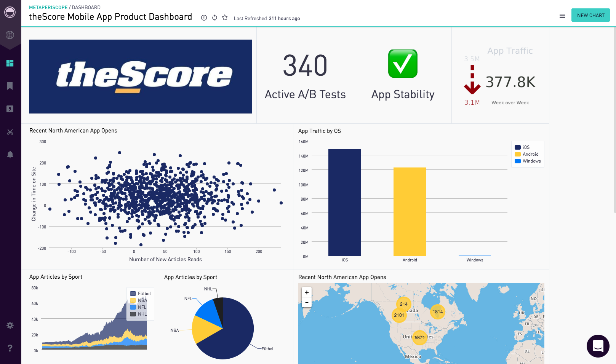Click the Number of New Articles Reads axis label
Viewport: 616px width, 364px height.
165,259
